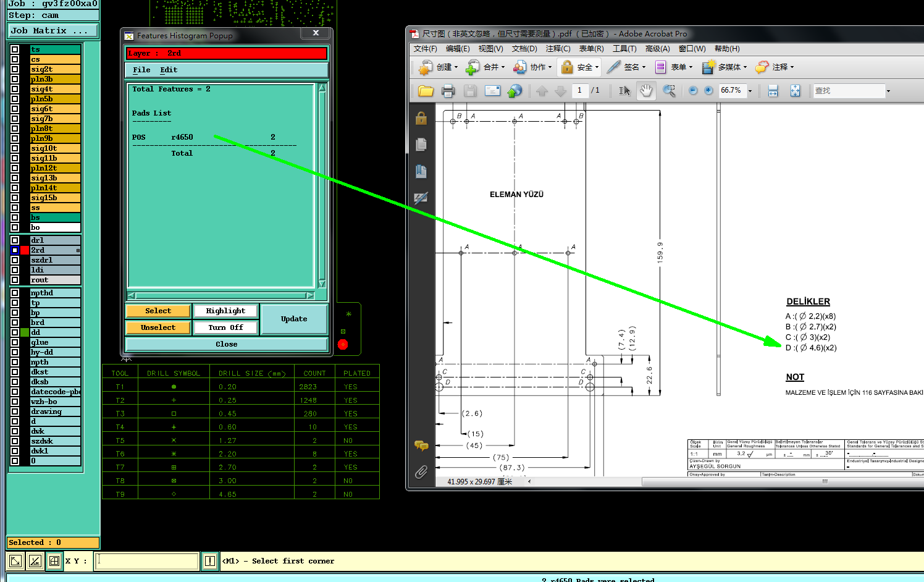This screenshot has height=582, width=924.
Task: Click the X Y coordinate input field
Action: (x=147, y=561)
